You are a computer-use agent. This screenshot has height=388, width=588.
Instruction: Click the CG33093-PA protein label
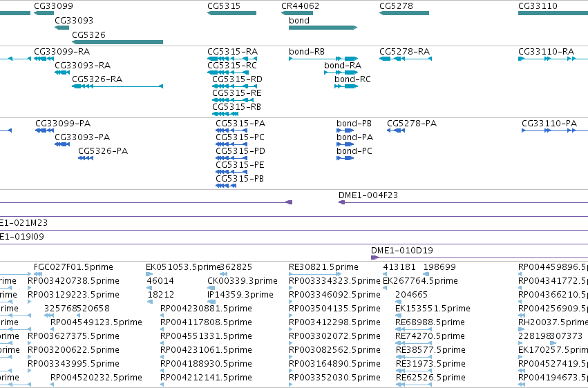(x=82, y=137)
